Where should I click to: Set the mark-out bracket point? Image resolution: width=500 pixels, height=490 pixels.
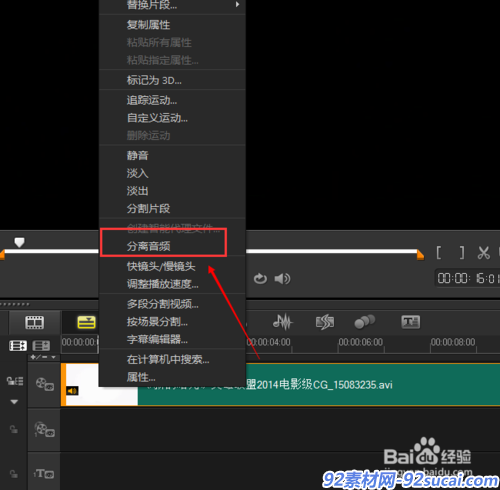462,253
